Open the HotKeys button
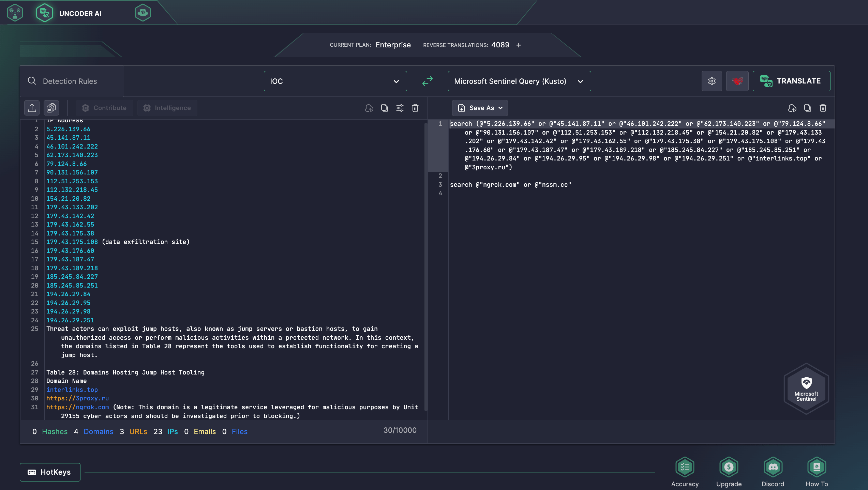The height and width of the screenshot is (490, 868). pos(50,472)
